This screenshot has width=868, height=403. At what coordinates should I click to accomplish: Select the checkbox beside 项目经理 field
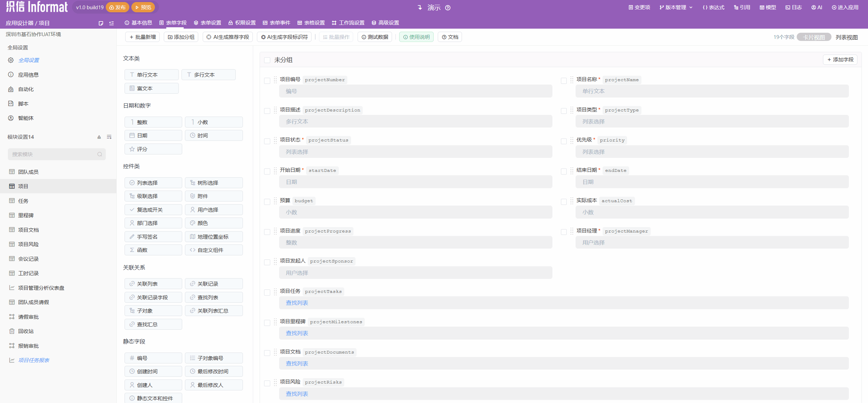(564, 232)
